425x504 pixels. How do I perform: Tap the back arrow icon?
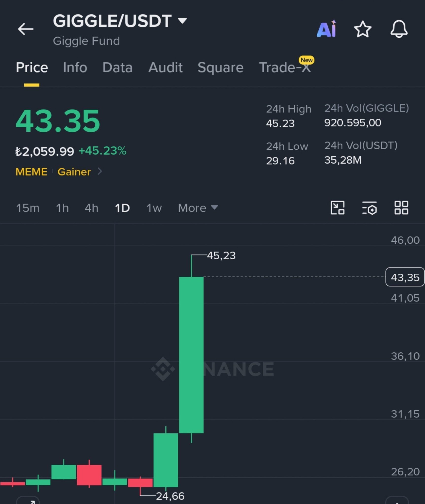coord(26,29)
